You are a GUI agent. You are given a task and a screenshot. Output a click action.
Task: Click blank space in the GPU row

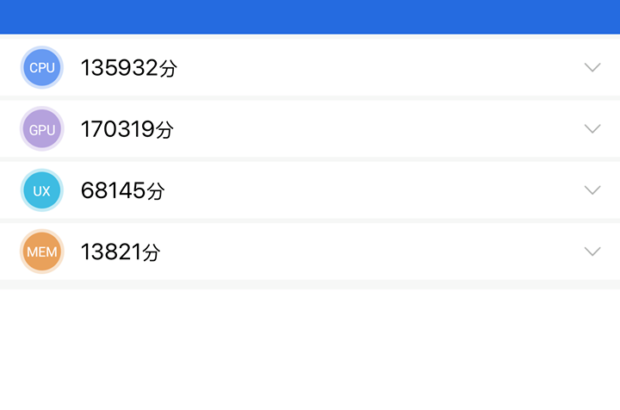pos(380,129)
